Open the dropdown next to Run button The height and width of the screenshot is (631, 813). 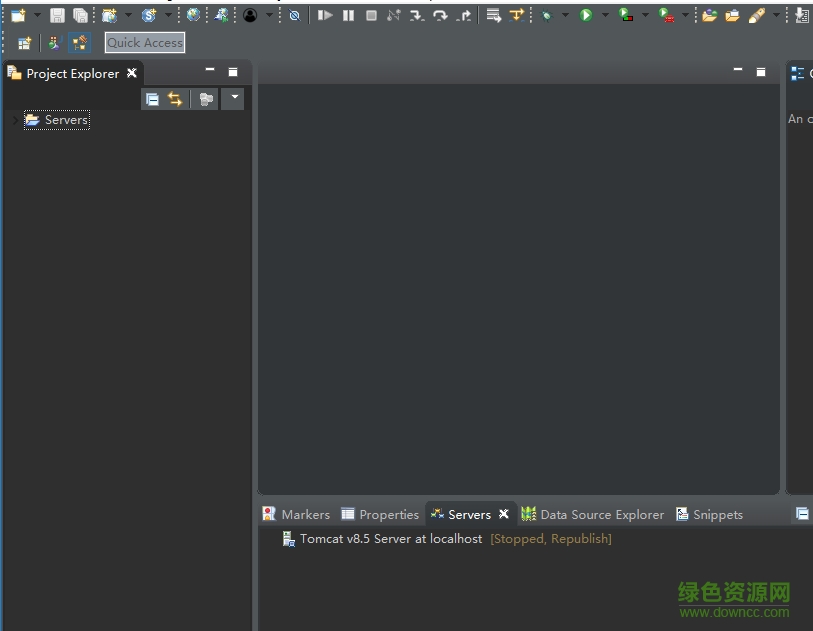pos(604,15)
